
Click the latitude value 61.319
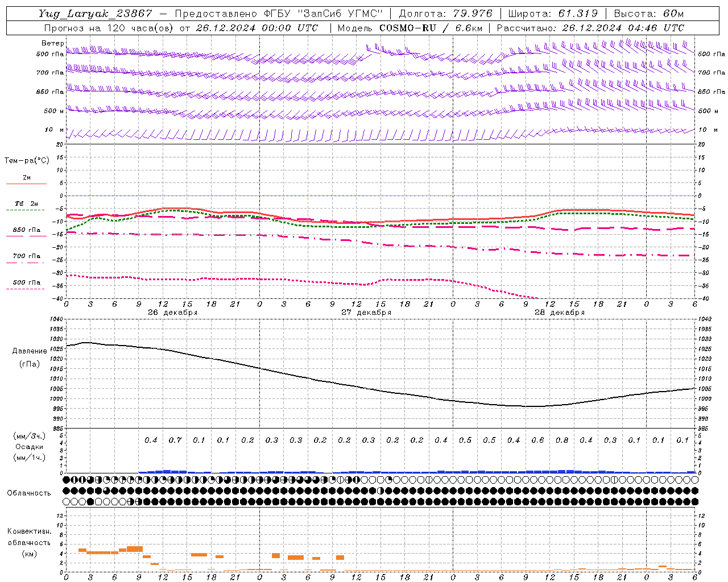point(578,14)
